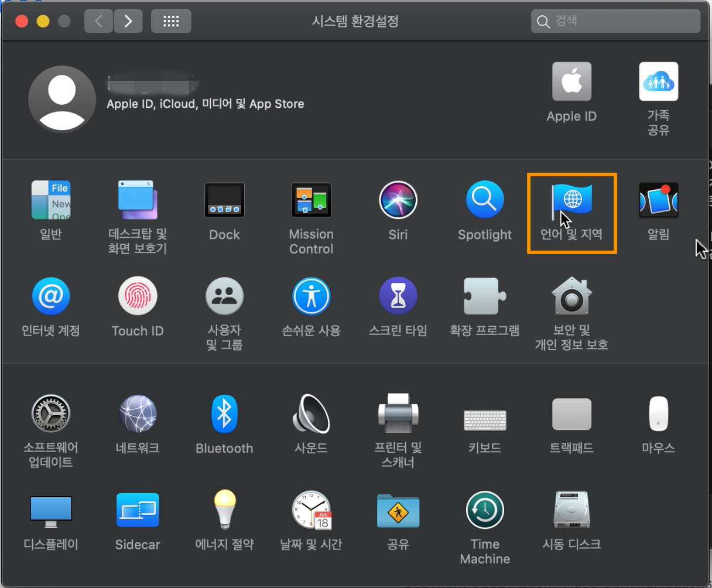712x588 pixels.
Task: Focus the 검색 search field
Action: 616,22
